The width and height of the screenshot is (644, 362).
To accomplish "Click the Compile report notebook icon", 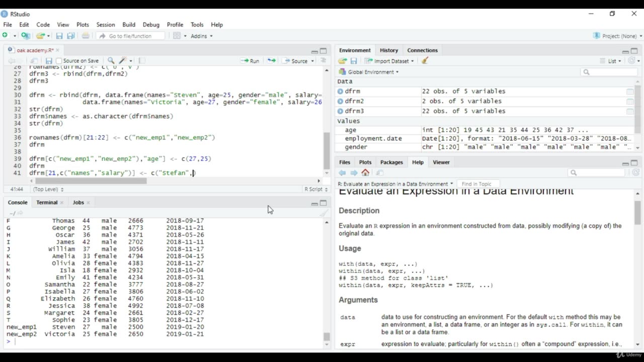I will [142, 61].
